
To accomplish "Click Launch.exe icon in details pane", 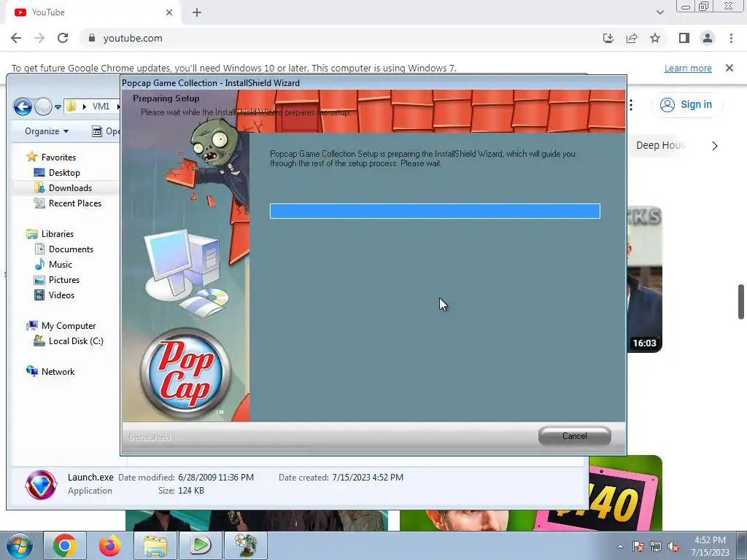I will pos(41,485).
